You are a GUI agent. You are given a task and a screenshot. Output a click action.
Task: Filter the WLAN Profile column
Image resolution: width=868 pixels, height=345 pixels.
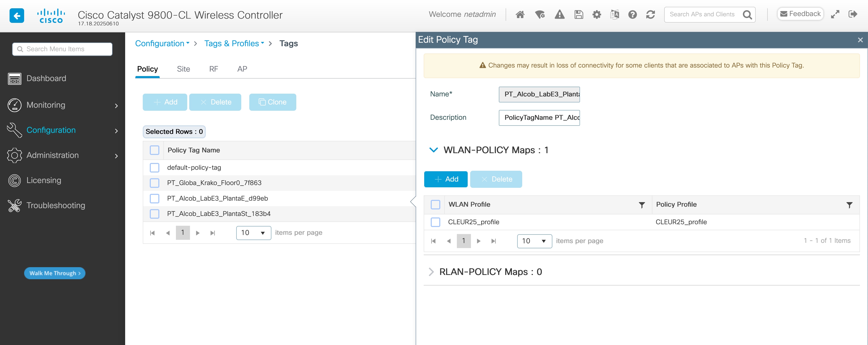(642, 205)
